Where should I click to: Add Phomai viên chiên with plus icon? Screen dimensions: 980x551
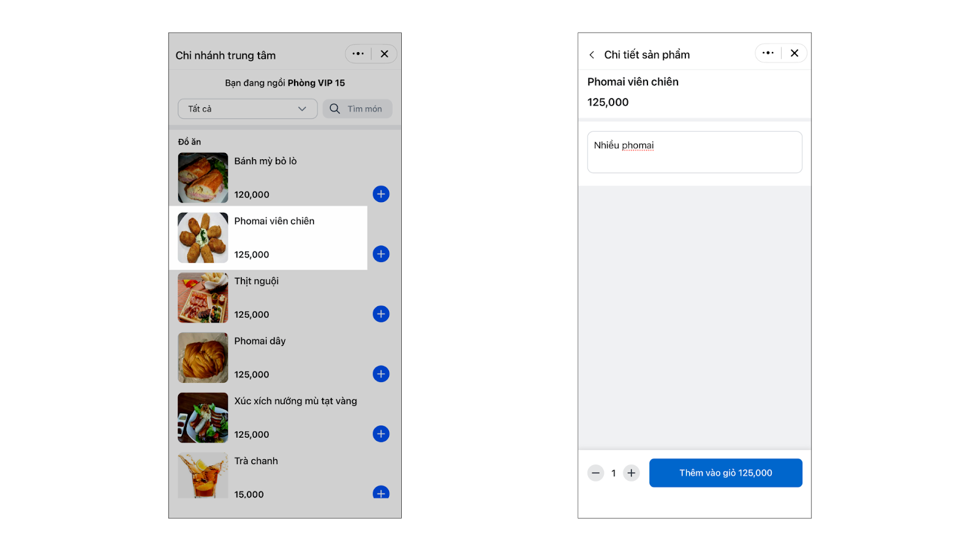[381, 254]
